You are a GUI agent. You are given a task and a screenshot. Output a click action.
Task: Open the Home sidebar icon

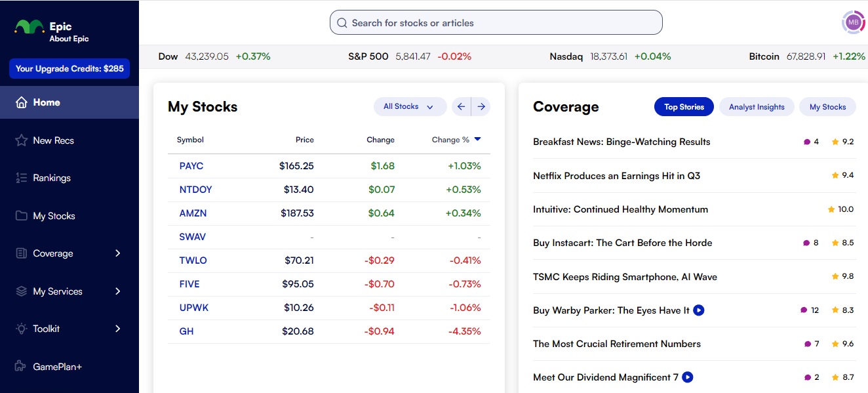(x=22, y=102)
